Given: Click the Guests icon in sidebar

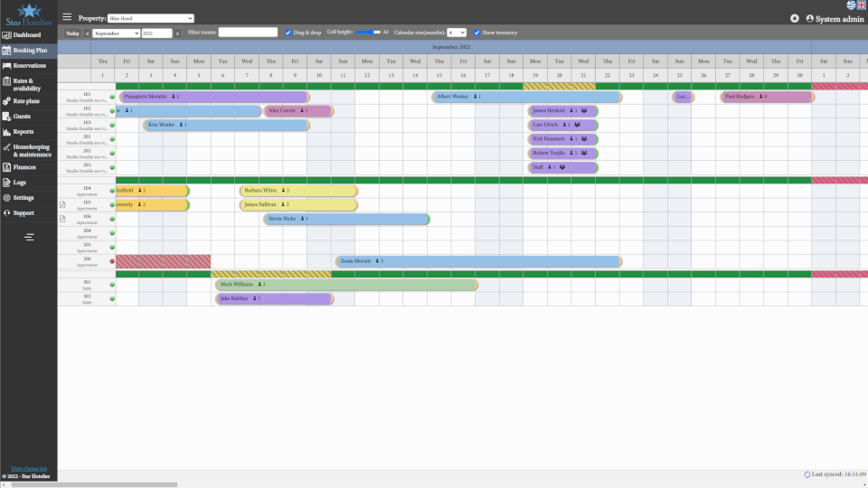Looking at the screenshot, I should 6,117.
